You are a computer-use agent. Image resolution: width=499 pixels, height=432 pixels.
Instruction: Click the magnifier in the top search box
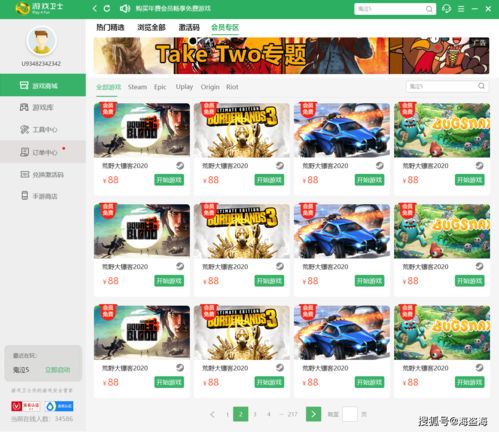[429, 9]
